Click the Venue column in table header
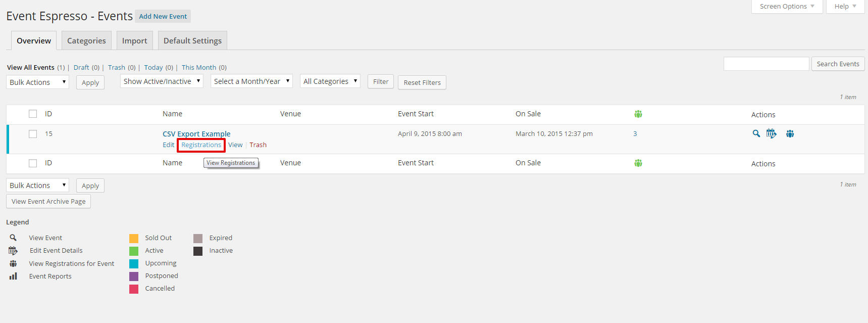868x323 pixels. 290,114
